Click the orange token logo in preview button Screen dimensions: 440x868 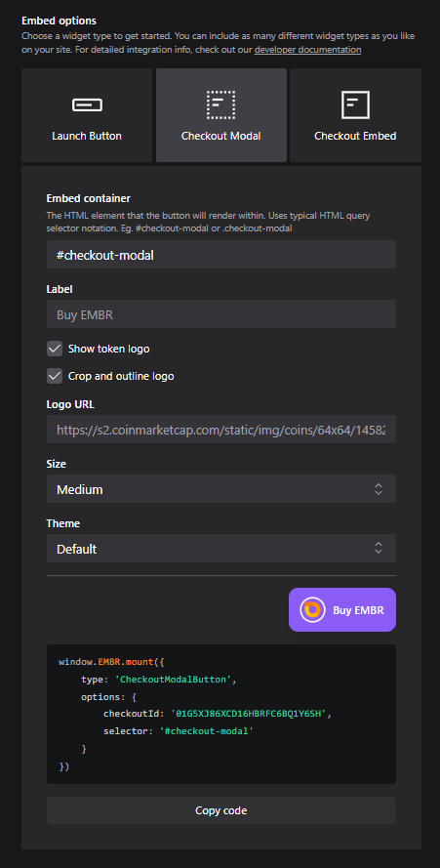point(313,610)
